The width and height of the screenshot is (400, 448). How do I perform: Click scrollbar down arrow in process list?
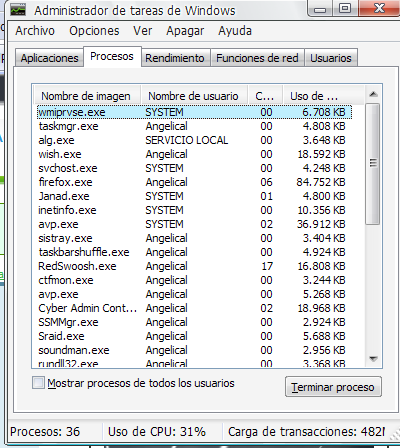click(373, 359)
